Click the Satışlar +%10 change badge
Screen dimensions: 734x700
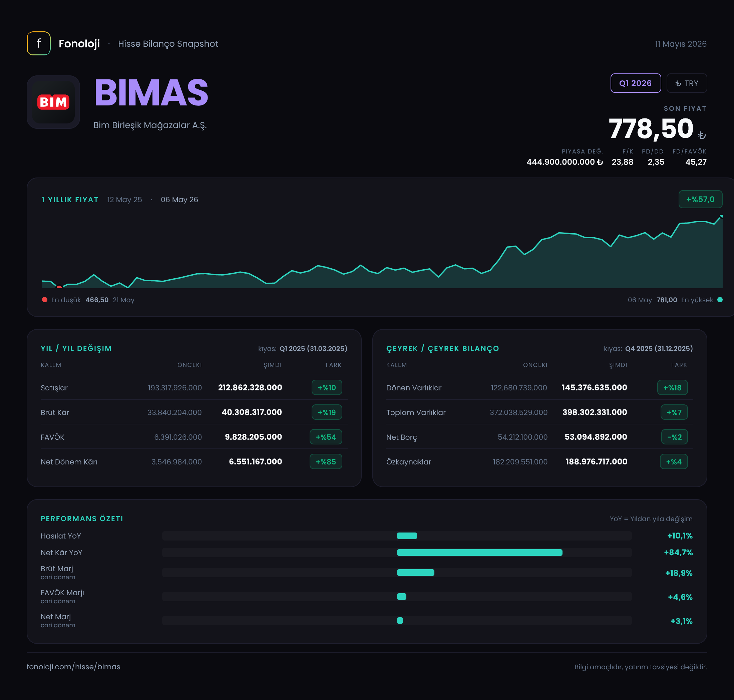click(327, 387)
